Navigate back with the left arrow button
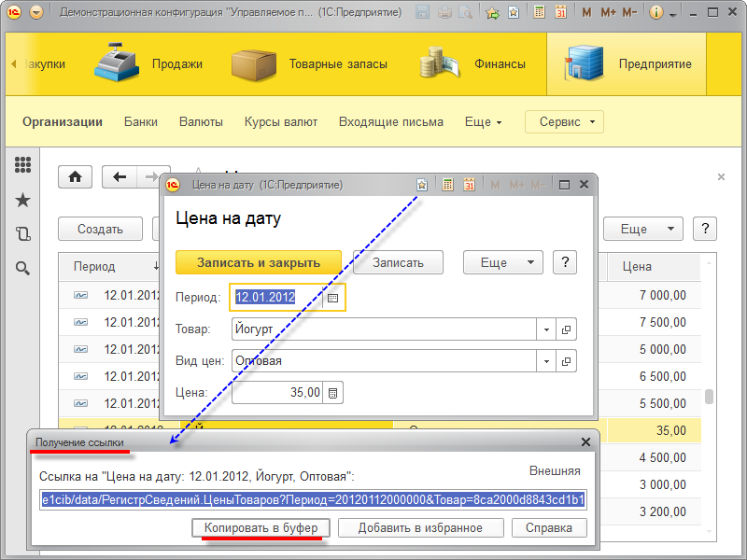The height and width of the screenshot is (560, 747). (x=120, y=176)
